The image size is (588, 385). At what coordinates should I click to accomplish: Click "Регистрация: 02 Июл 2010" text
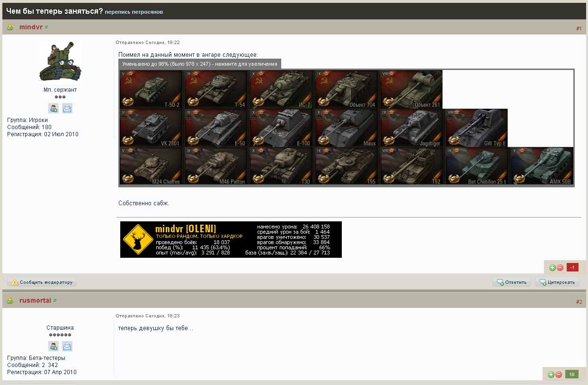click(43, 134)
